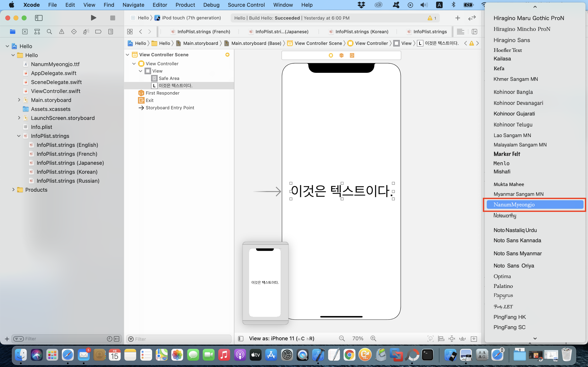Open Source Control navigator icon
Image resolution: width=588 pixels, height=367 pixels.
(25, 32)
